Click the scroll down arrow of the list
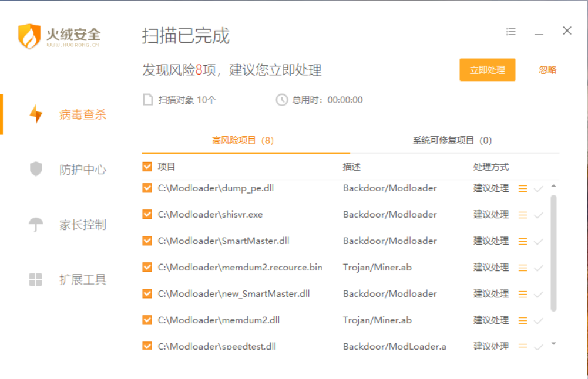The width and height of the screenshot is (588, 379). [553, 343]
